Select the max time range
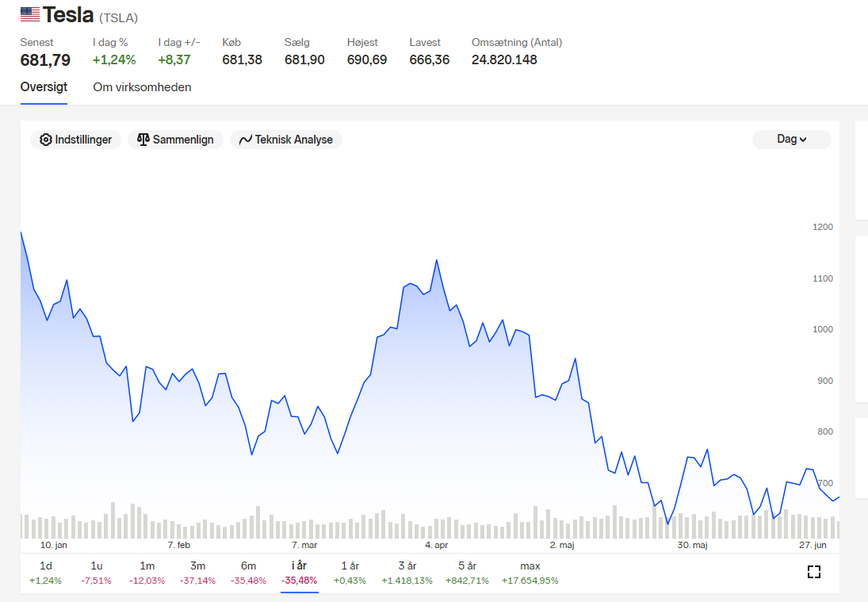 coord(530,573)
